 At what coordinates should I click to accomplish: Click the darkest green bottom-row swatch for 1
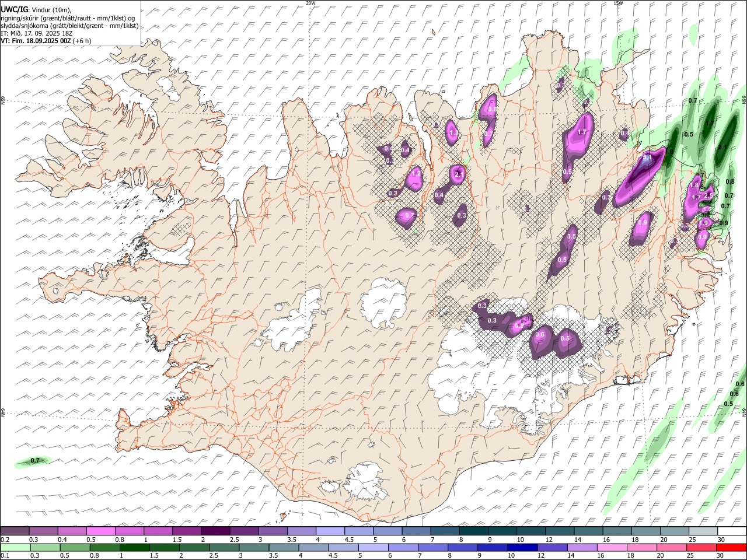point(134,547)
